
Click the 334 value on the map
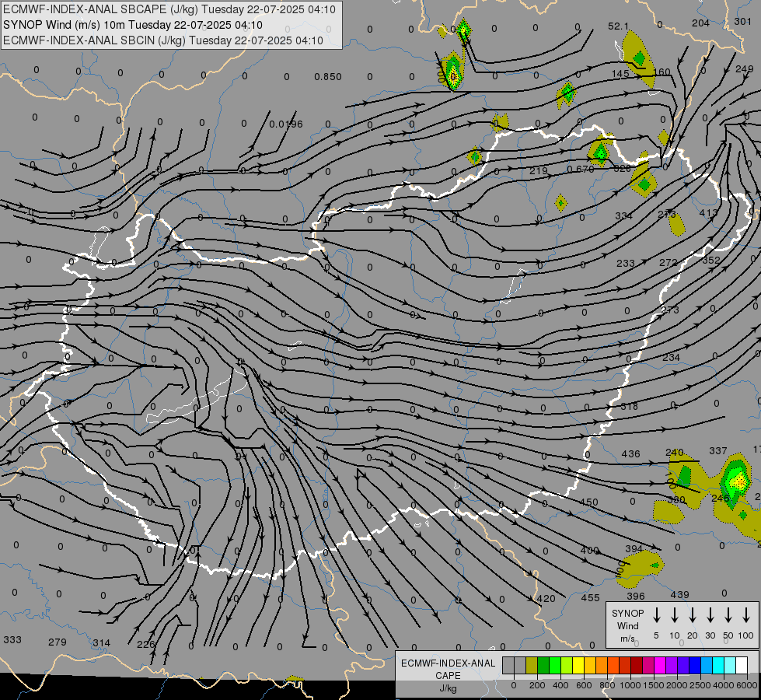623,216
